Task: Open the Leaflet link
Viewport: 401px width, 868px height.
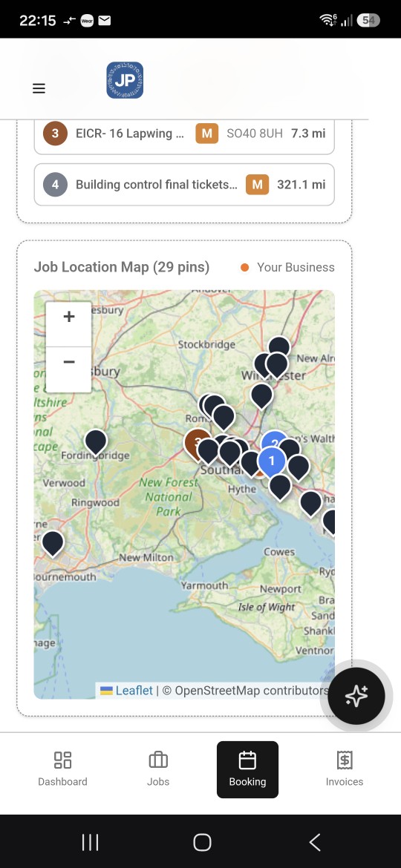Action: pos(126,690)
